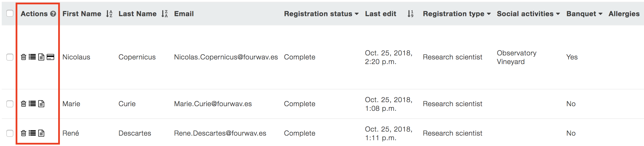The width and height of the screenshot is (644, 146).
Task: Click trash icon in Marie Curie row
Action: point(24,104)
